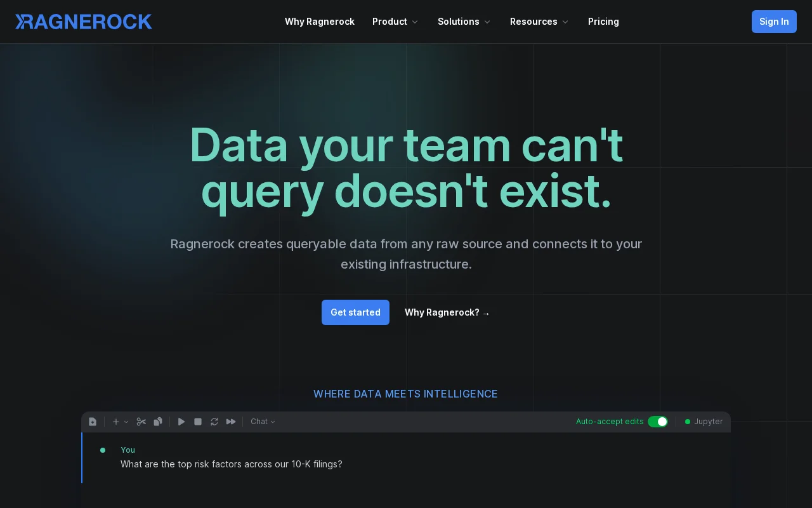Expand the Resources menu
Viewport: 812px width, 508px height.
pyautogui.click(x=539, y=22)
